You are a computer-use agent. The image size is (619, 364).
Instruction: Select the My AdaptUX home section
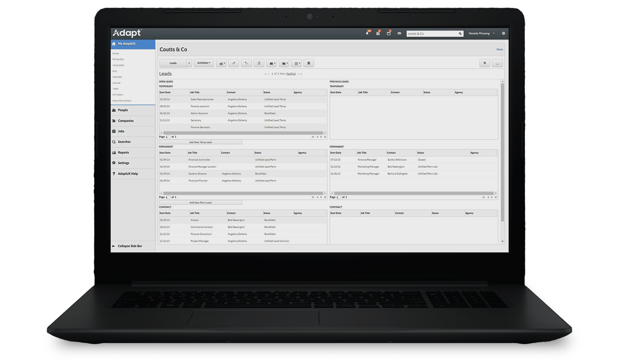click(133, 44)
